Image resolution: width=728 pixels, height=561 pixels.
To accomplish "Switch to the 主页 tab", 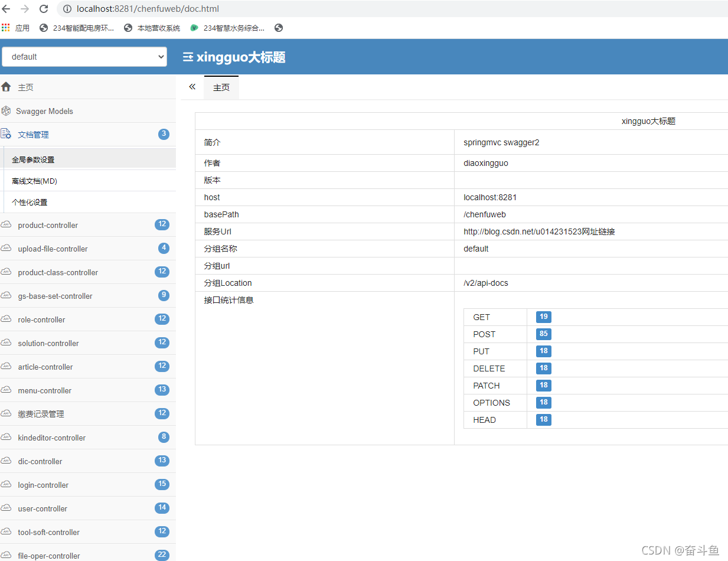I will tap(221, 87).
